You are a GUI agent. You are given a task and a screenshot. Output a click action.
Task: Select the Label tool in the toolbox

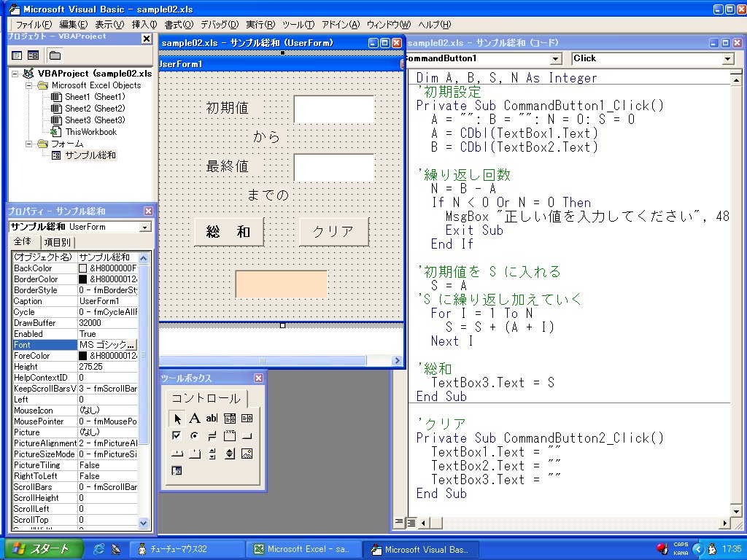194,418
